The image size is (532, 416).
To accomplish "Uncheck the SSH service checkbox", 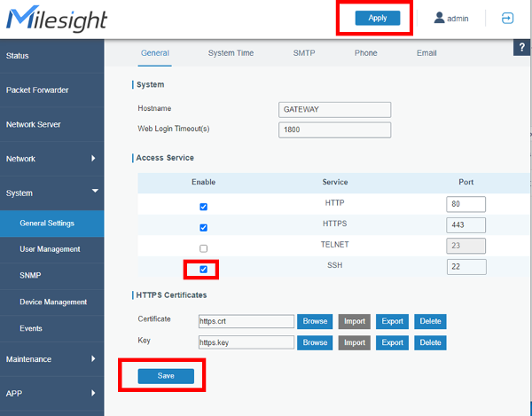I will pos(203,269).
